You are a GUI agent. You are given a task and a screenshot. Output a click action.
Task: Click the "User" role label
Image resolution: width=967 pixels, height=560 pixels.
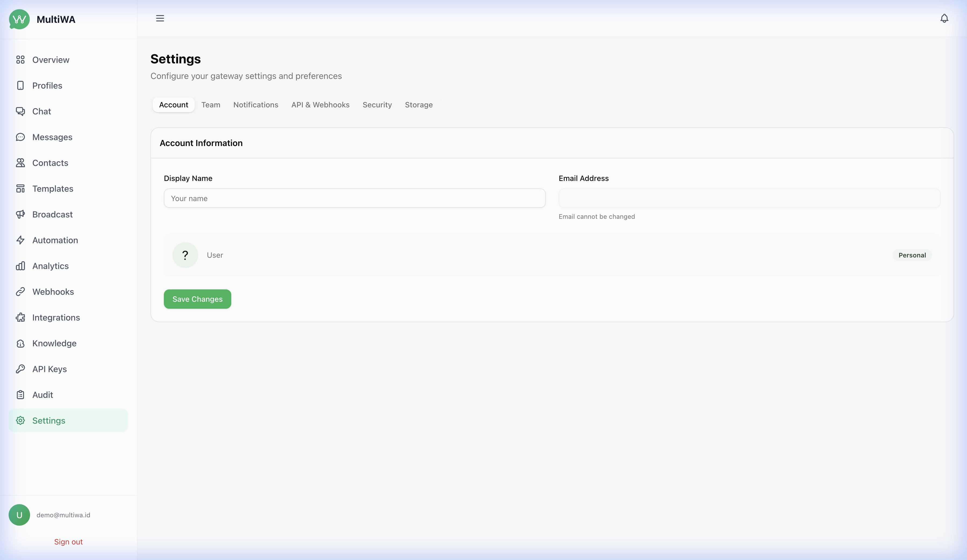(215, 255)
